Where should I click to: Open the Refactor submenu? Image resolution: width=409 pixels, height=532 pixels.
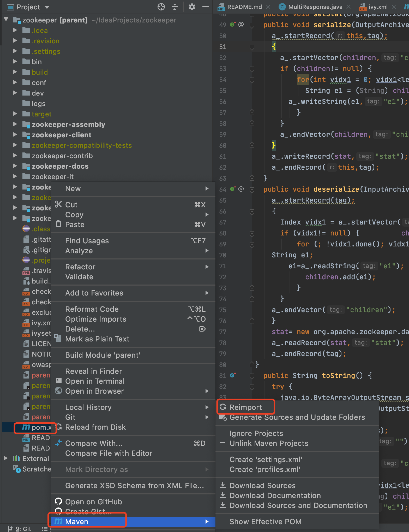click(133, 267)
